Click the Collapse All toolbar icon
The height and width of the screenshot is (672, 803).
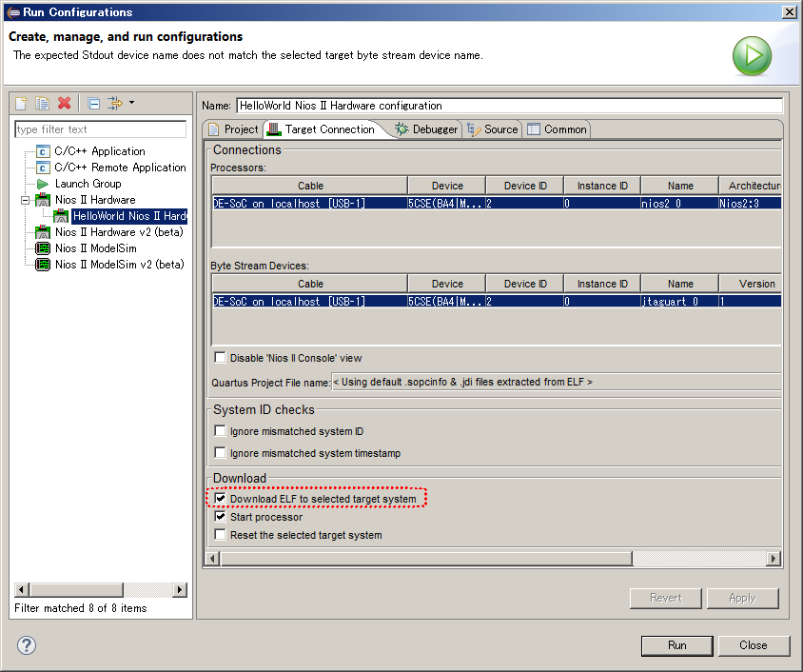click(94, 104)
